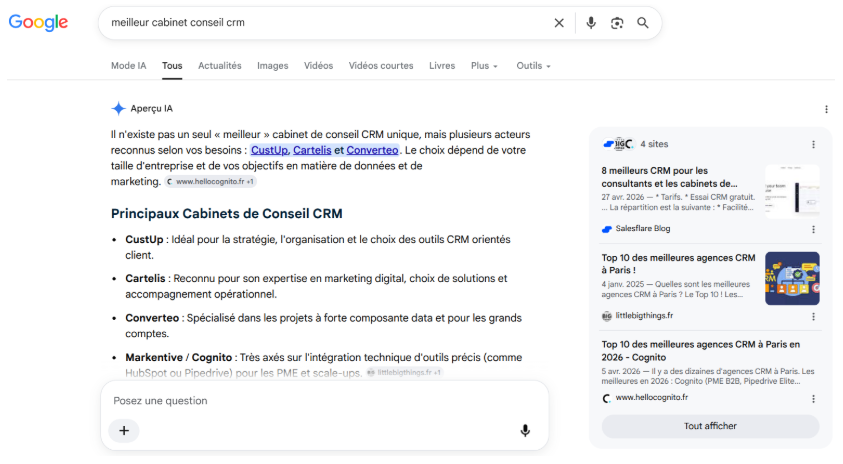Expand the Outils dropdown

533,66
